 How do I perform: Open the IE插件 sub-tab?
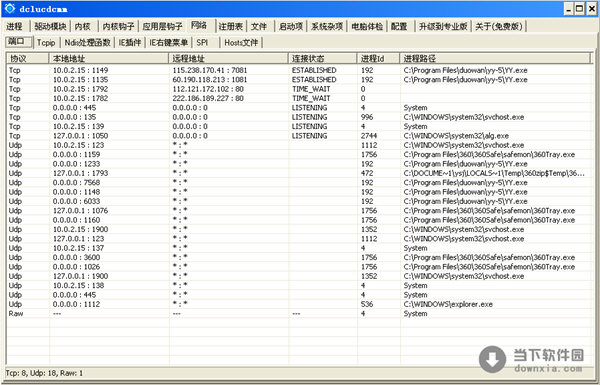pyautogui.click(x=130, y=42)
